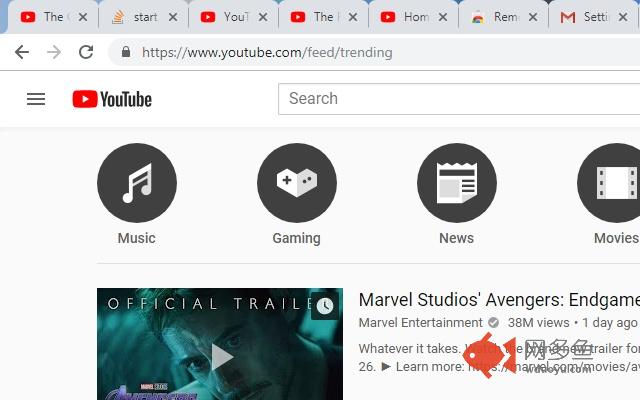Screen dimensions: 640x400
Task: Close the 'YouT' tab
Action: [x=263, y=17]
